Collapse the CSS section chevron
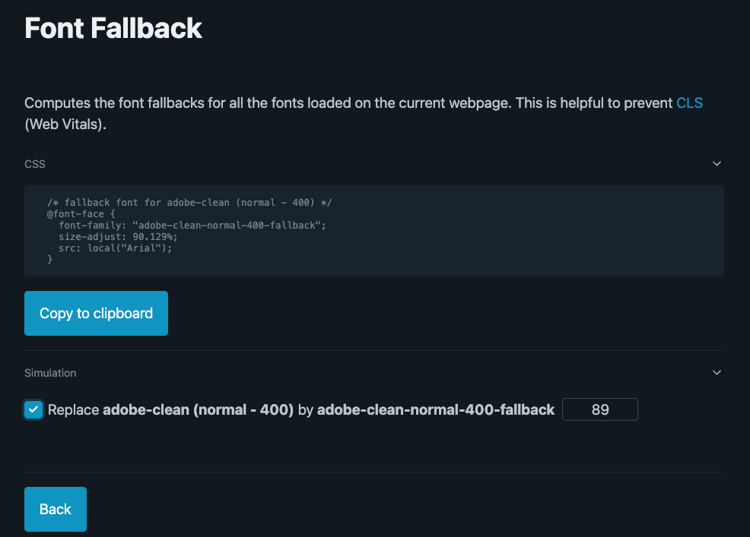 click(716, 164)
